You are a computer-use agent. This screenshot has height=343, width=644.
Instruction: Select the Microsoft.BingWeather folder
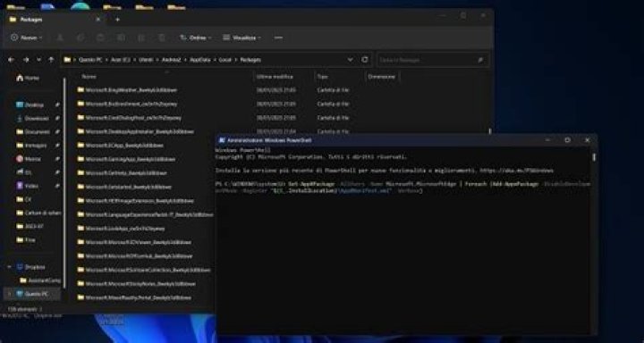tap(127, 90)
